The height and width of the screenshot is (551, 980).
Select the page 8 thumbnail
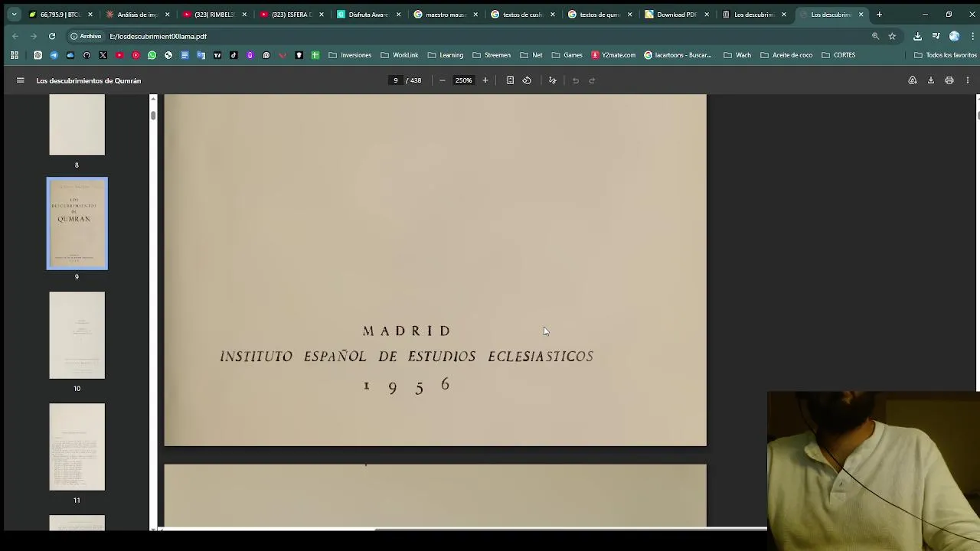click(x=77, y=126)
